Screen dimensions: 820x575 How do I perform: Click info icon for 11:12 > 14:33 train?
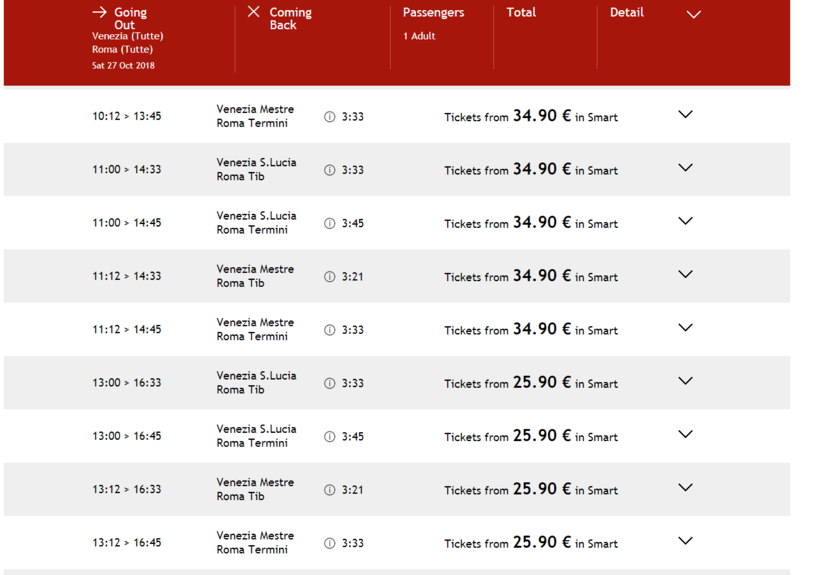(x=330, y=277)
